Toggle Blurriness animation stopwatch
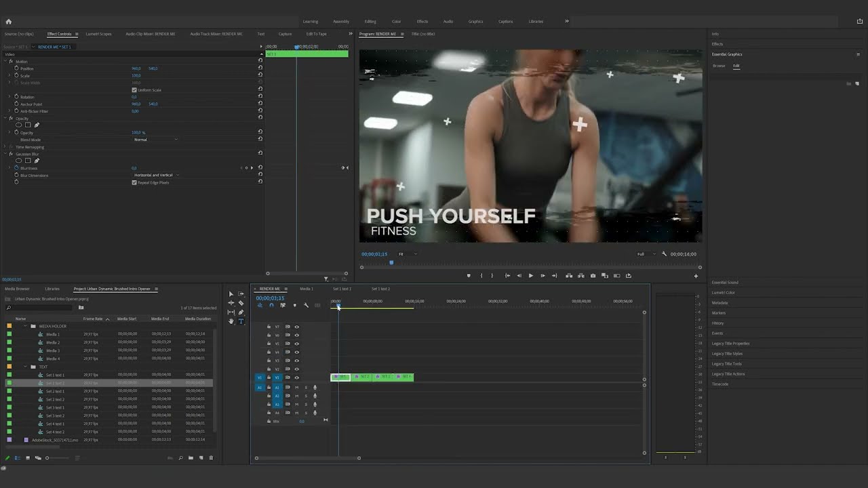 (x=16, y=168)
